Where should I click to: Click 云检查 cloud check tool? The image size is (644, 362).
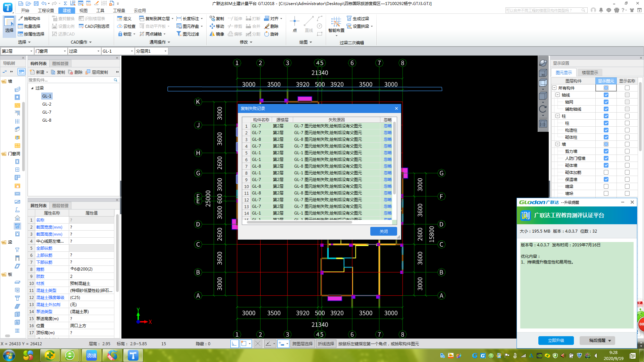pyautogui.click(x=126, y=26)
